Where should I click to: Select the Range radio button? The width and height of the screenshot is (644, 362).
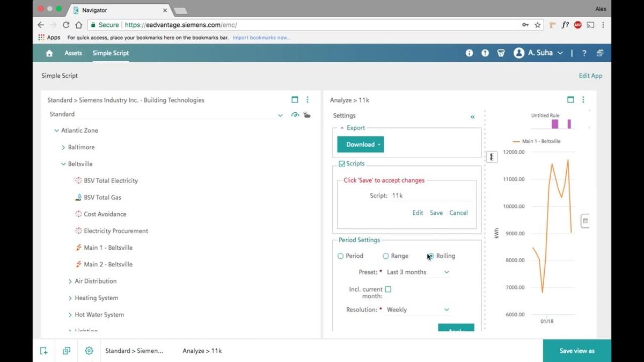[386, 256]
